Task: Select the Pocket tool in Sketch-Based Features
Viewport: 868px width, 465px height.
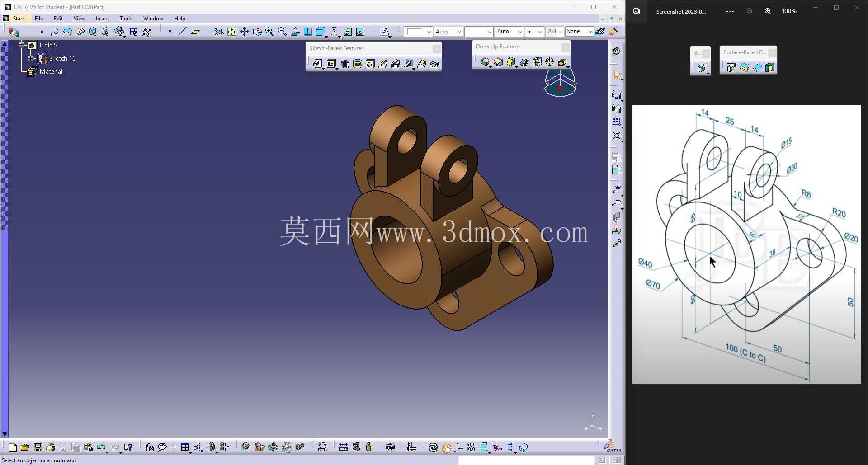Action: click(331, 64)
